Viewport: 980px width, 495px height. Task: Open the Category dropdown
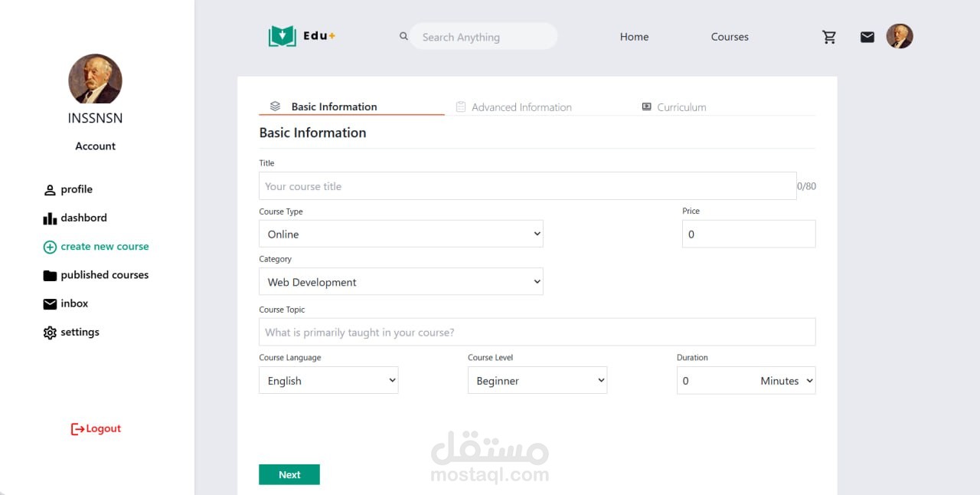(x=400, y=281)
